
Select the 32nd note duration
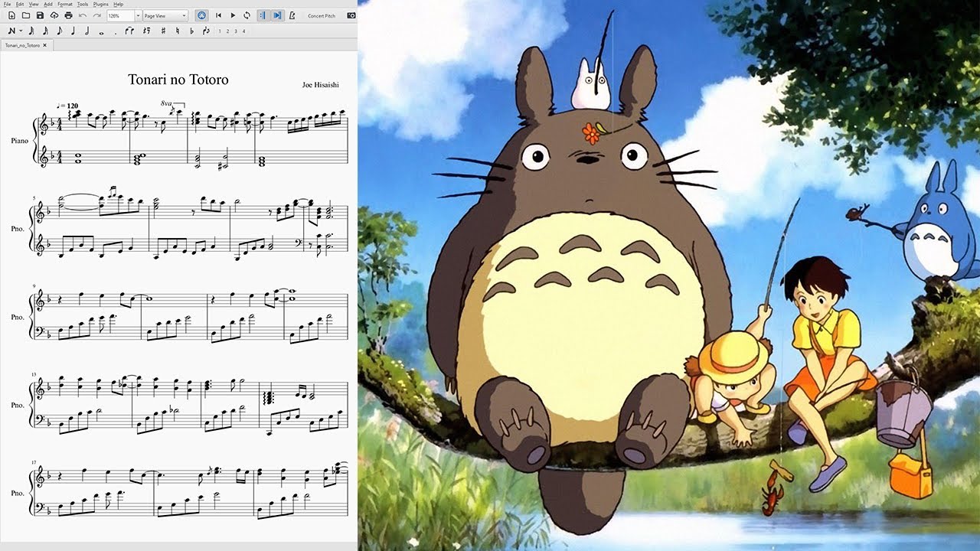click(x=31, y=31)
